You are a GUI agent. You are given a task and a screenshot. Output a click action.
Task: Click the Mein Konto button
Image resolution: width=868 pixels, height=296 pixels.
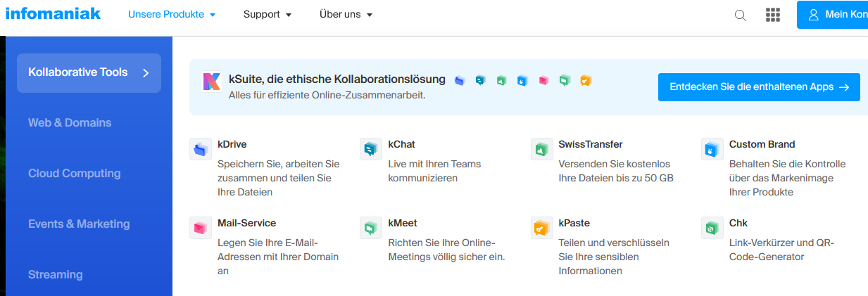tap(836, 15)
